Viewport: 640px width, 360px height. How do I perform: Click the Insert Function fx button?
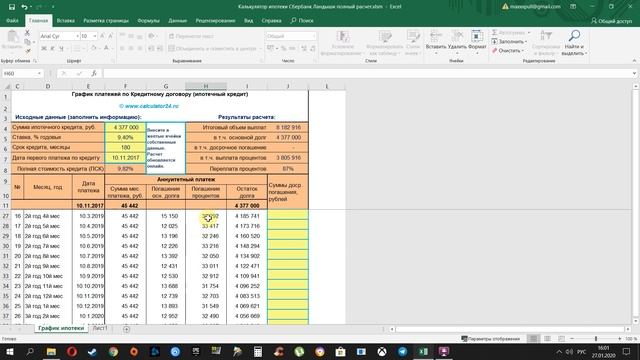coord(94,73)
